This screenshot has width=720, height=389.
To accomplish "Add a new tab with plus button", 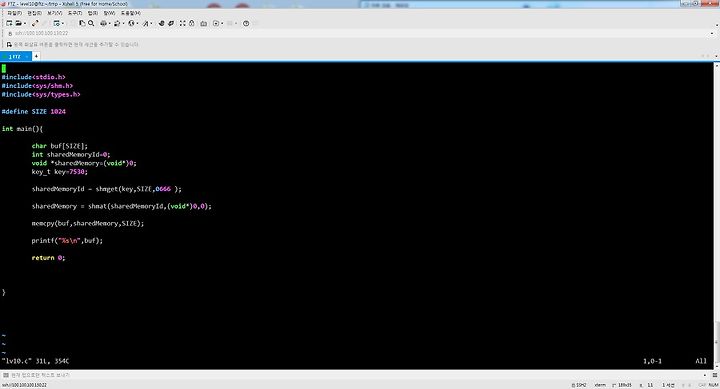I will click(x=36, y=56).
